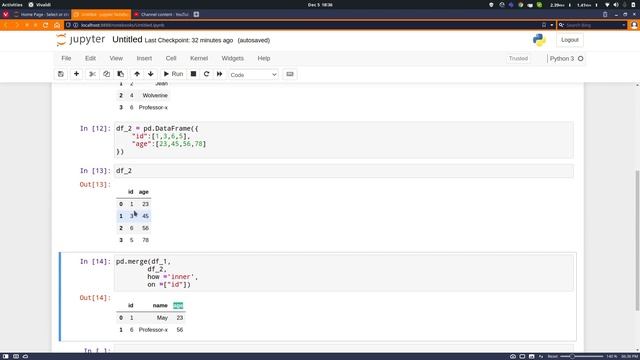Image resolution: width=640 pixels, height=360 pixels.
Task: Select the Untitled Jupyter Notebook tab
Action: pos(101,14)
